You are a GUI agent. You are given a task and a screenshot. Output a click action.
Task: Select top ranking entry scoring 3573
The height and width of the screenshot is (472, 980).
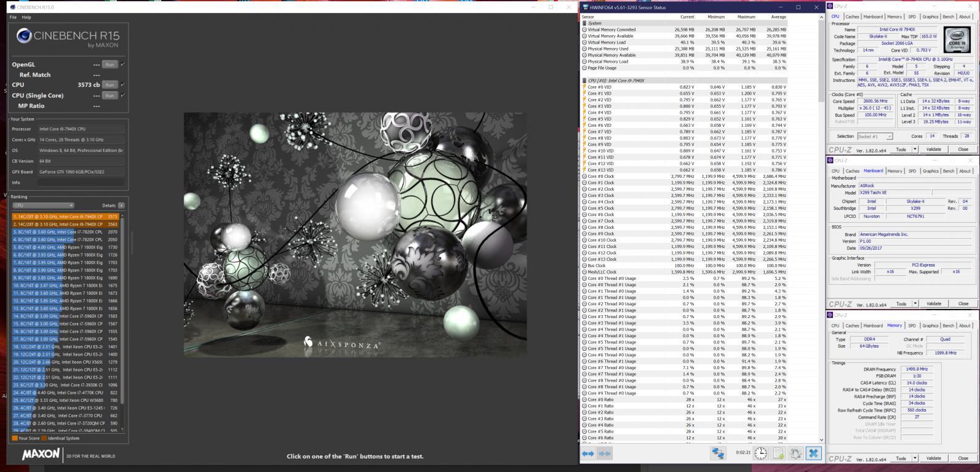(65, 217)
